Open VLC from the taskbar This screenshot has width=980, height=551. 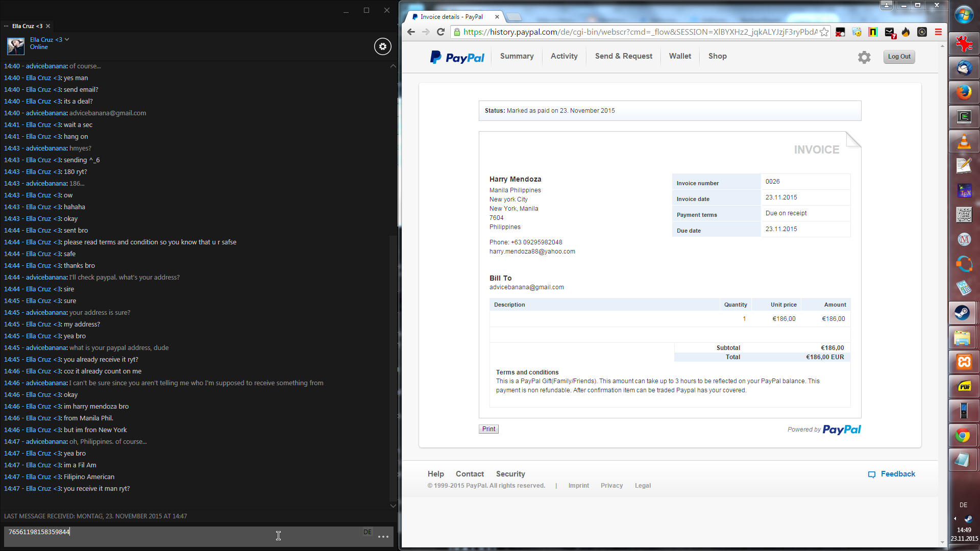click(x=964, y=141)
